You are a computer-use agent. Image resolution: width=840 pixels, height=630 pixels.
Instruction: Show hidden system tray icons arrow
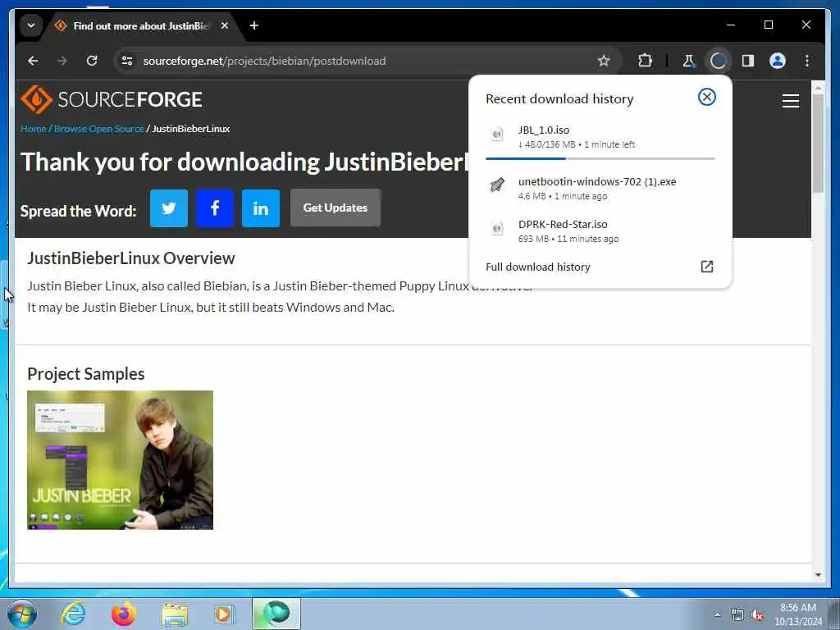717,614
